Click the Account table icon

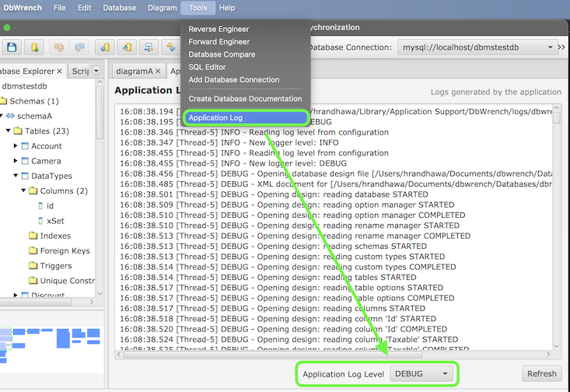pos(25,145)
